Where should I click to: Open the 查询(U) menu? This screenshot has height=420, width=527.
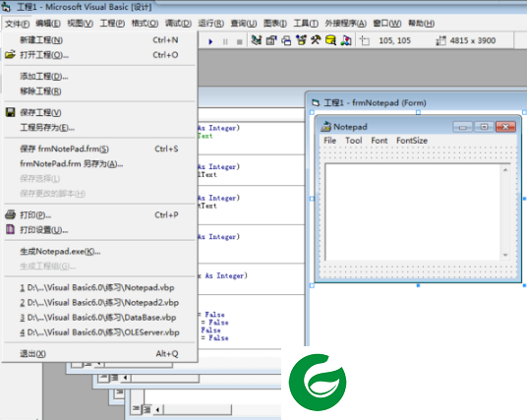(244, 24)
